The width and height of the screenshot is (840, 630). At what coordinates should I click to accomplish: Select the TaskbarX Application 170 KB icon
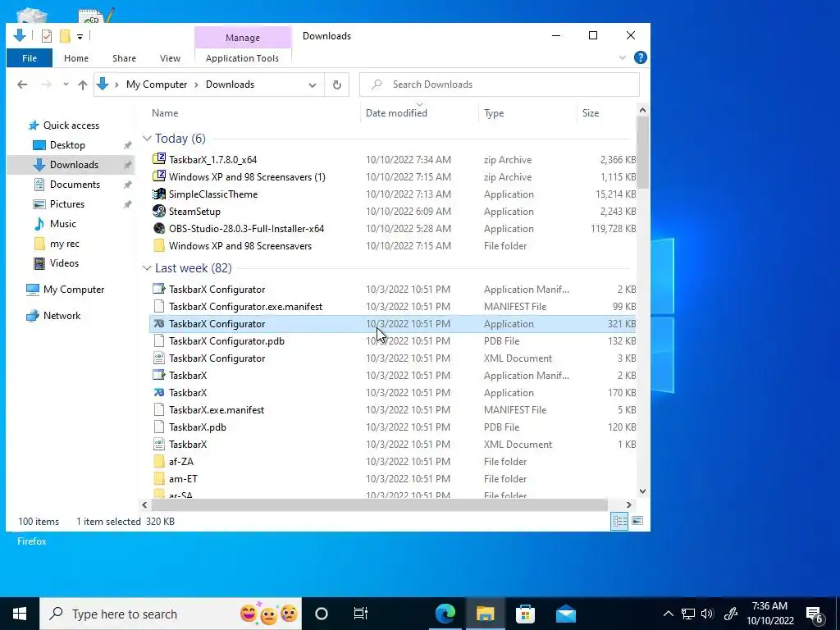(159, 393)
